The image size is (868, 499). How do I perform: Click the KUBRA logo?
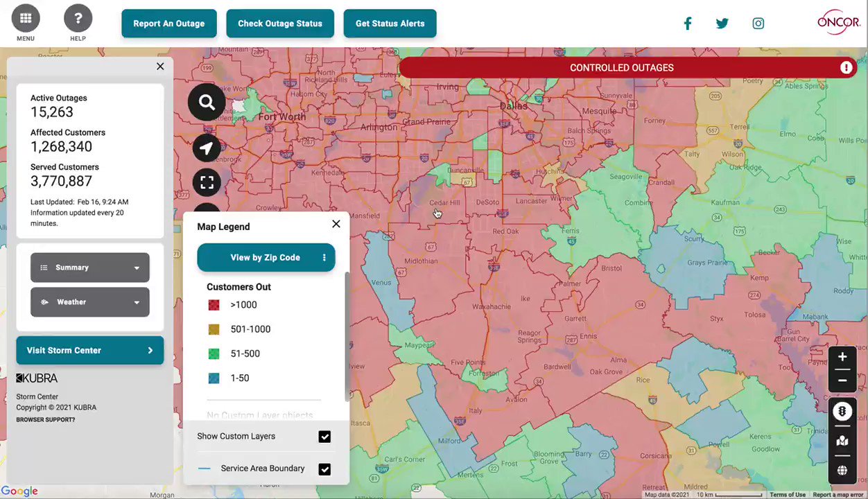point(37,378)
